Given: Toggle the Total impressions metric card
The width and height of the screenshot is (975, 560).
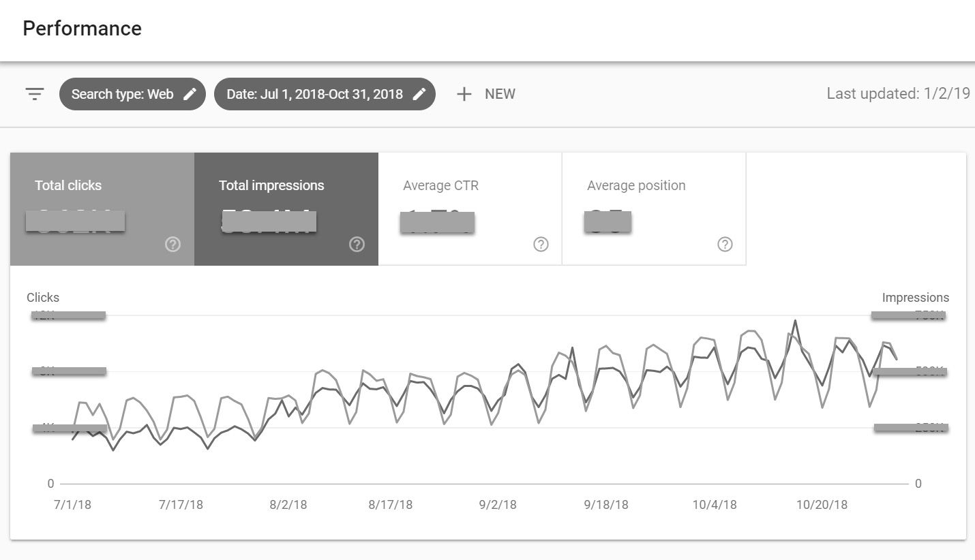Looking at the screenshot, I should (286, 209).
